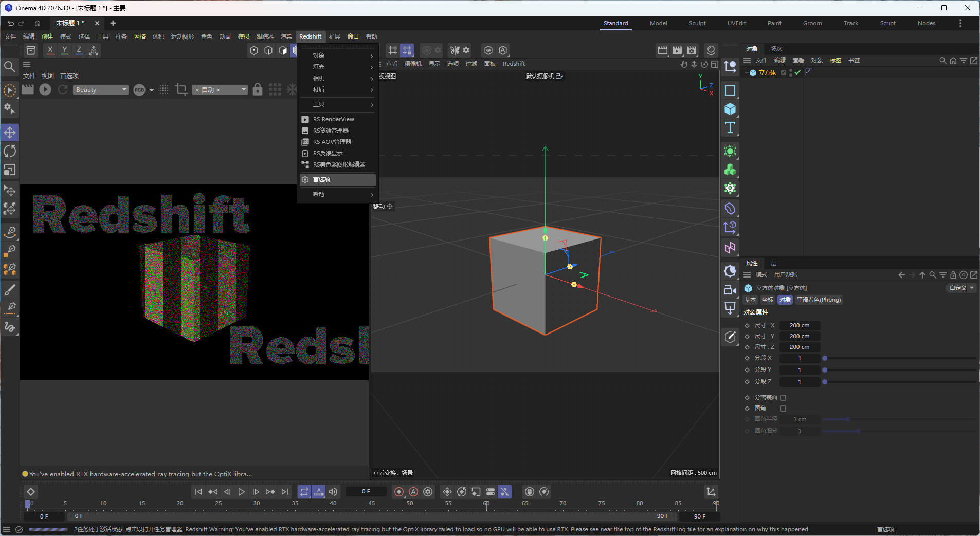Open the 自动 dropdown in RenderView

(220, 90)
